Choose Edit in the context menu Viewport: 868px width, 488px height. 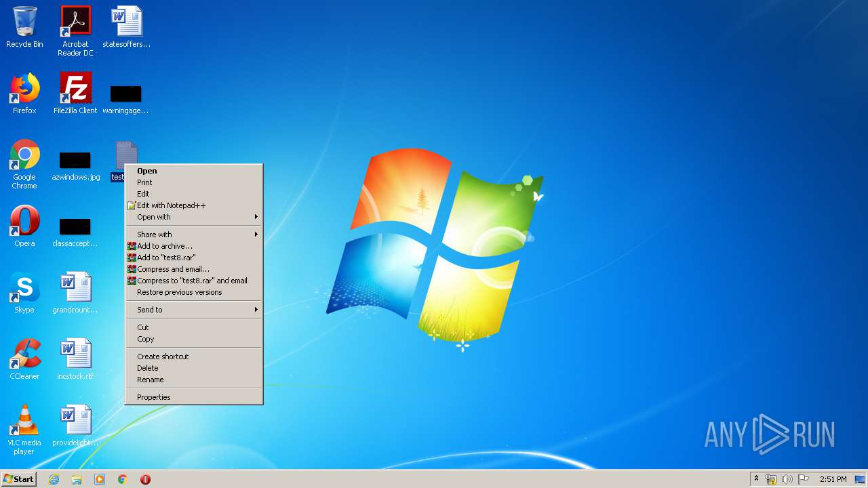click(x=194, y=194)
